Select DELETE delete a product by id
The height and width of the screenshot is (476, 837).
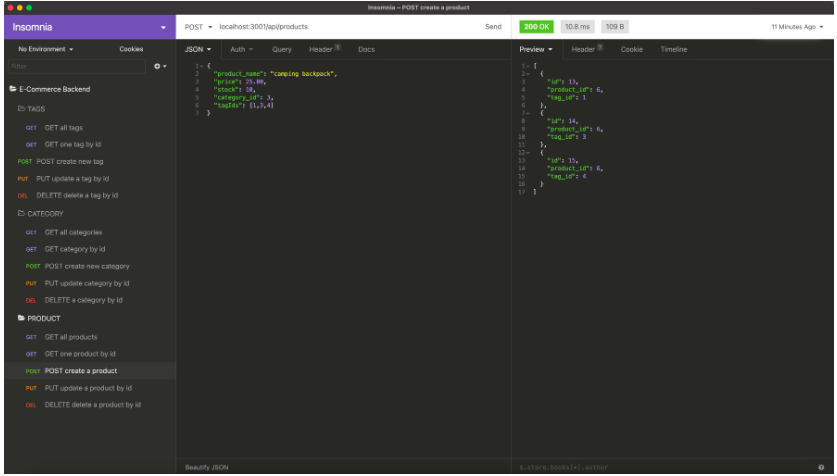click(92, 405)
